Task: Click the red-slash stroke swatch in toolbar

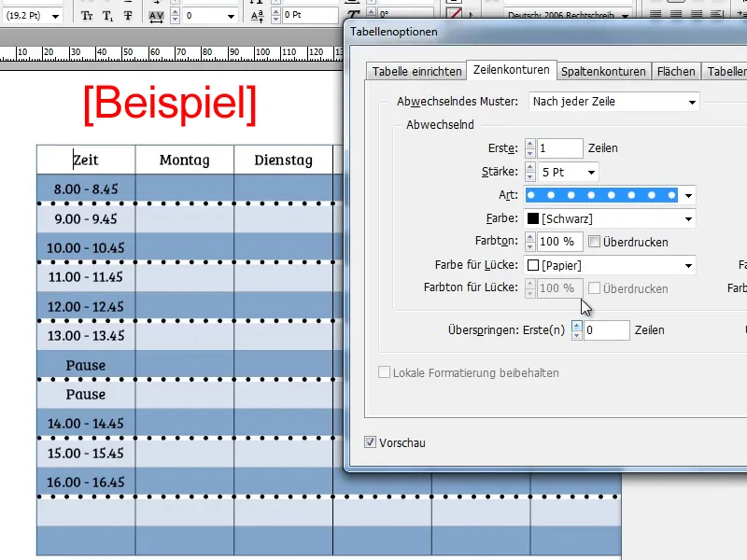Action: 455,13
